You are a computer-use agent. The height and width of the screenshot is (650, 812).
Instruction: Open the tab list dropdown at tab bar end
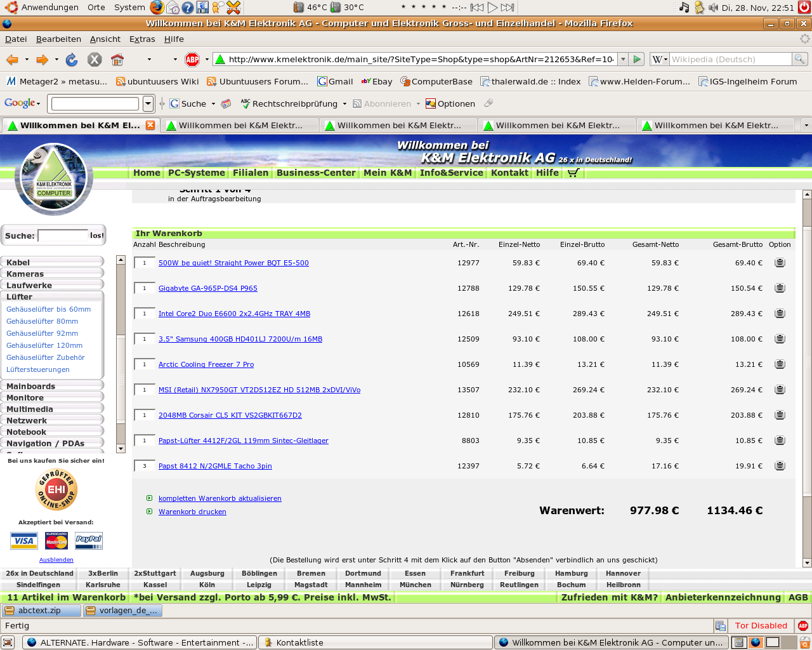[x=806, y=125]
